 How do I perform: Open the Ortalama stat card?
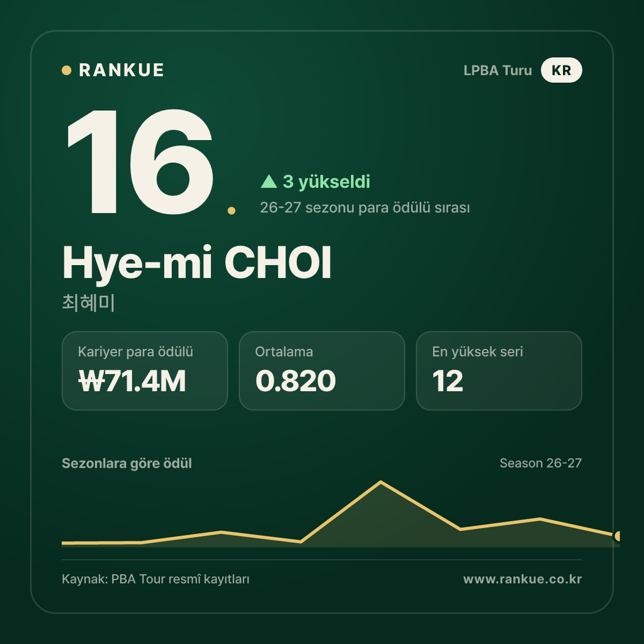322,371
